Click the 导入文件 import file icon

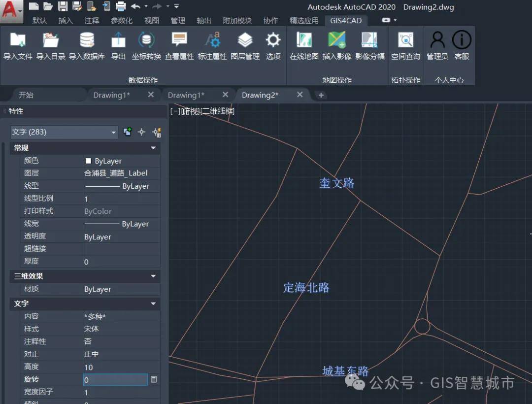click(18, 40)
